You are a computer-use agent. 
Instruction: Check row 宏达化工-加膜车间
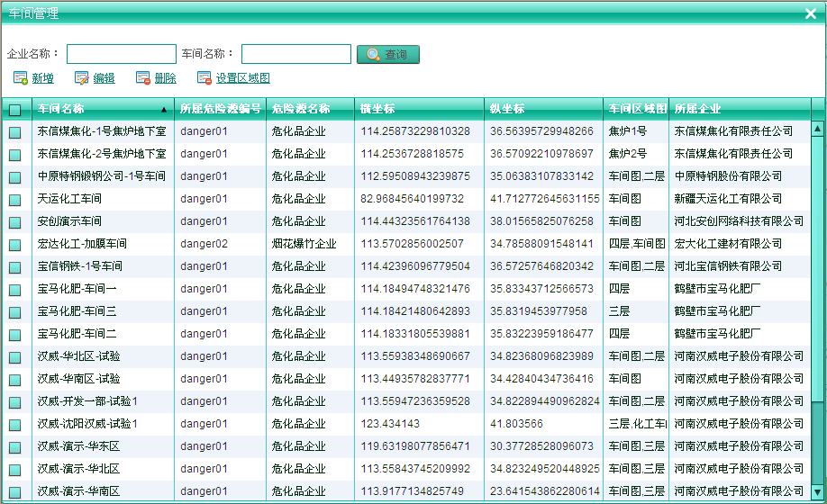click(14, 245)
